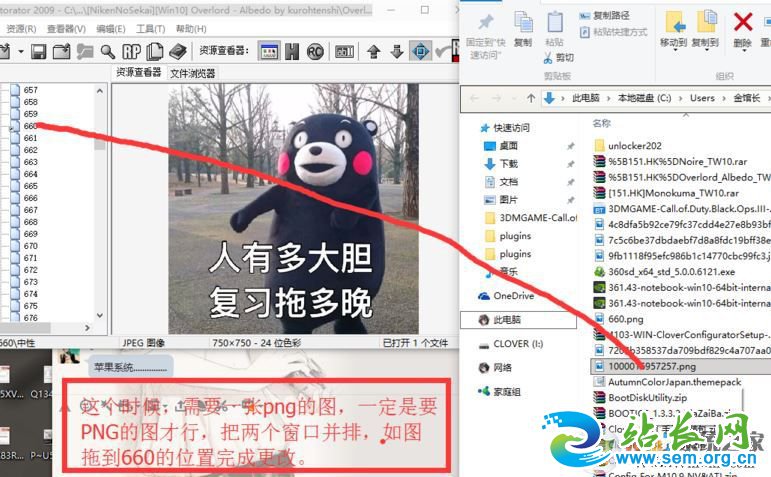Viewport: 771px width, 477px height.
Task: Click the resource tree scroll right arrow
Action: pyautogui.click(x=88, y=328)
